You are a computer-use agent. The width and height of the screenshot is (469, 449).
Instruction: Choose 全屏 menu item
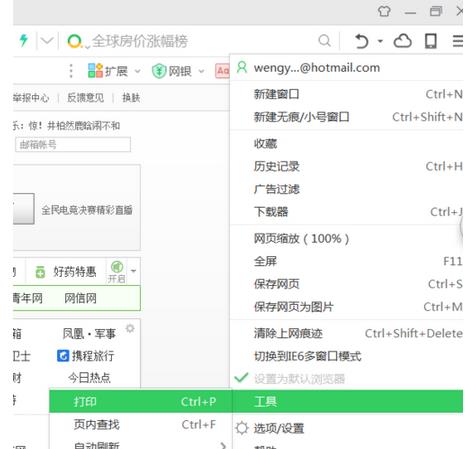pos(347,261)
